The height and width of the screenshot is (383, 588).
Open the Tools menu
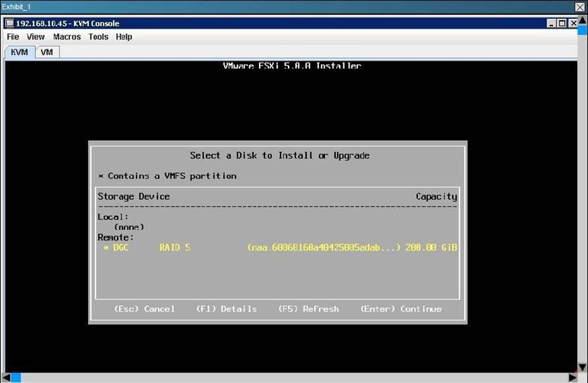point(98,37)
